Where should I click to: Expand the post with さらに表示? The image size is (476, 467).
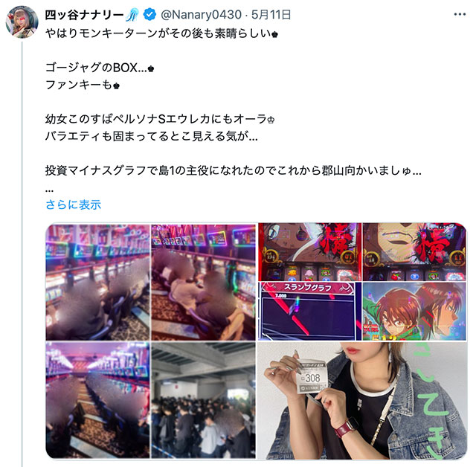[x=73, y=204]
